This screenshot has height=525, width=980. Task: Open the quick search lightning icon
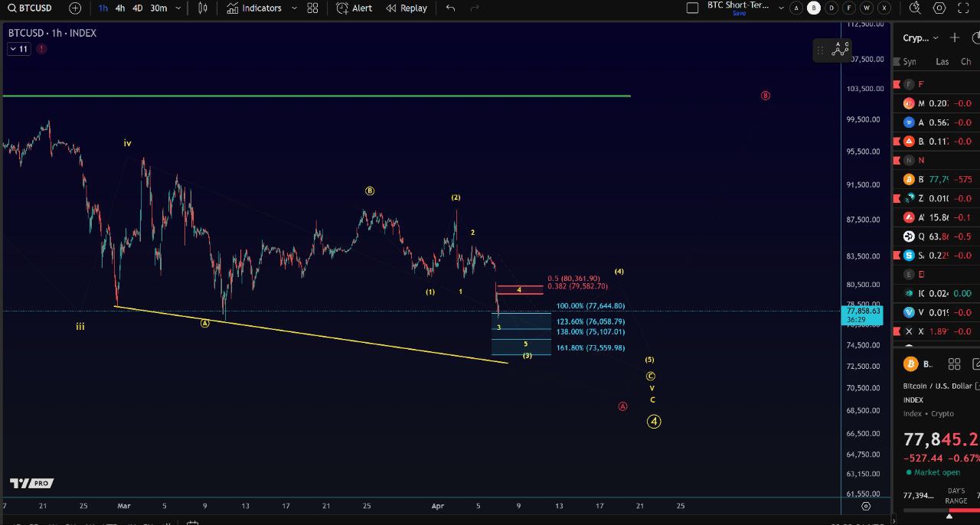[x=915, y=8]
